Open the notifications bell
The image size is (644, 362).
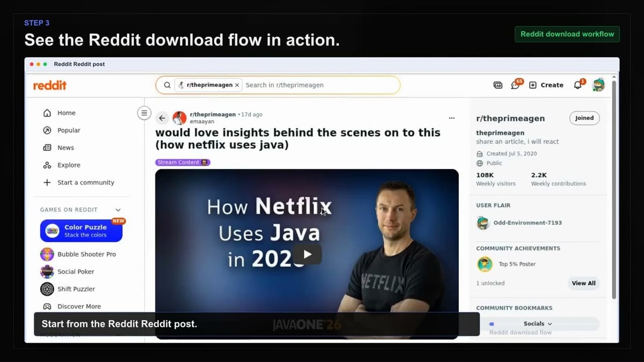(x=578, y=85)
